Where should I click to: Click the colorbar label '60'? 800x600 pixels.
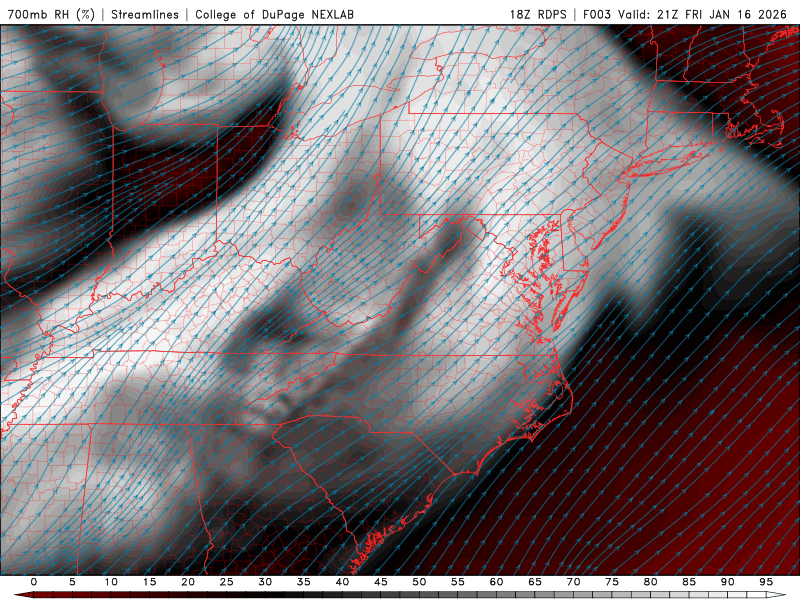(x=496, y=582)
